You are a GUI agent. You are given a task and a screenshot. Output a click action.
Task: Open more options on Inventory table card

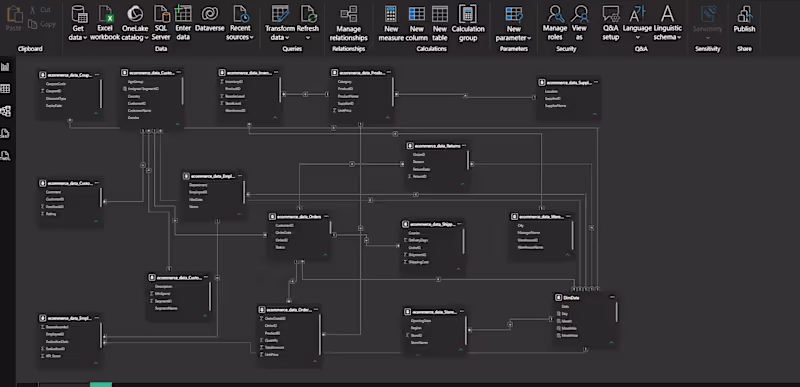point(277,73)
